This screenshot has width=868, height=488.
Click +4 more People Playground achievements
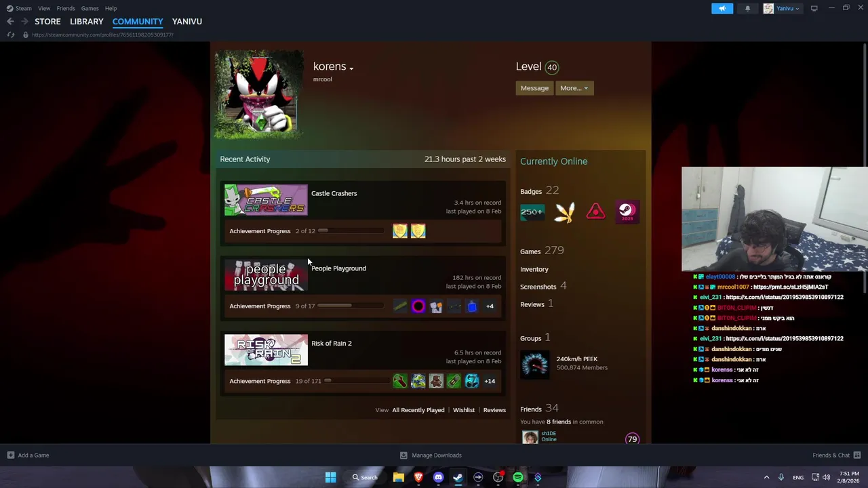pyautogui.click(x=490, y=306)
